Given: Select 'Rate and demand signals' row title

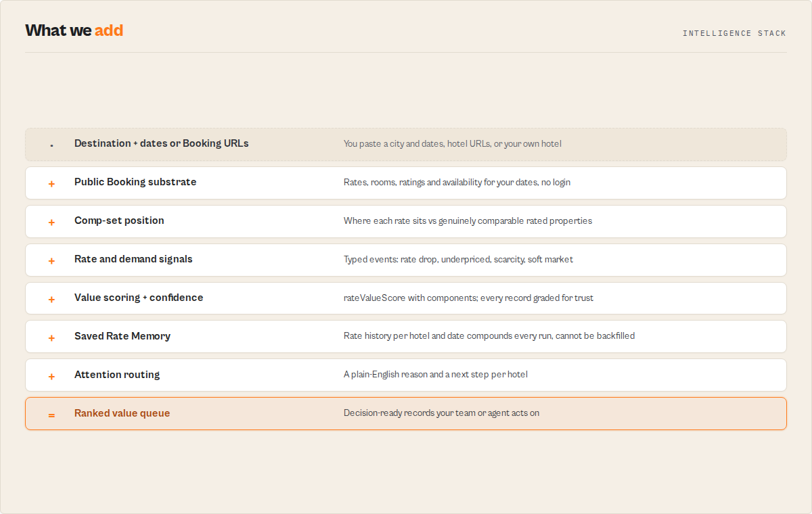Looking at the screenshot, I should pos(133,259).
